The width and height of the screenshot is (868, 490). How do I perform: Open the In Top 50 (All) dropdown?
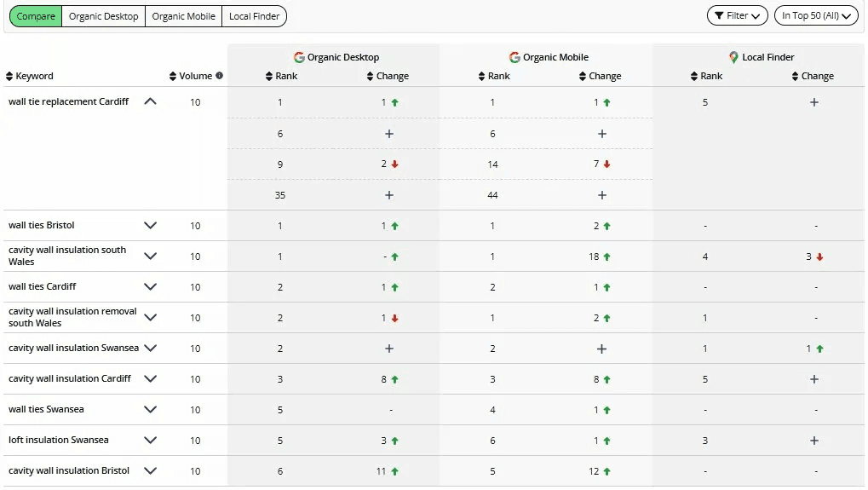(816, 15)
